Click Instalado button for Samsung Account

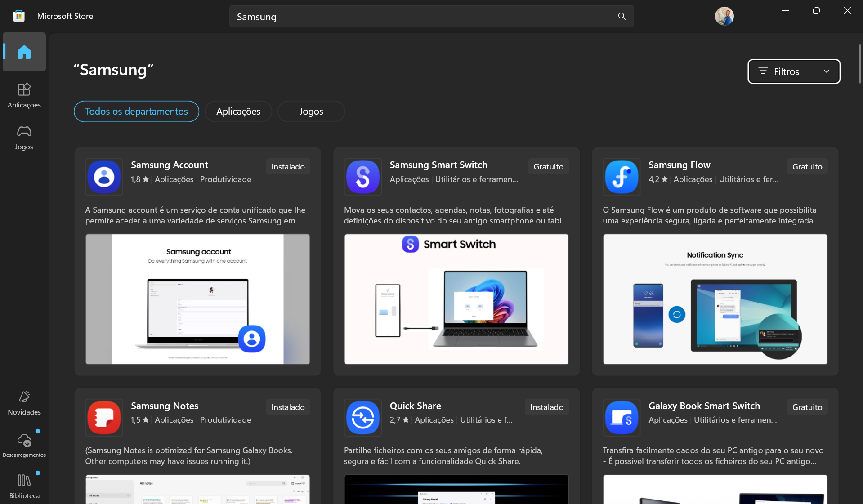pos(288,166)
